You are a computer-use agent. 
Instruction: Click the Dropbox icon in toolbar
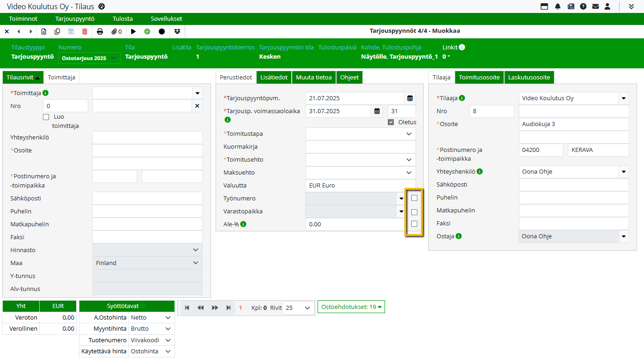(178, 31)
